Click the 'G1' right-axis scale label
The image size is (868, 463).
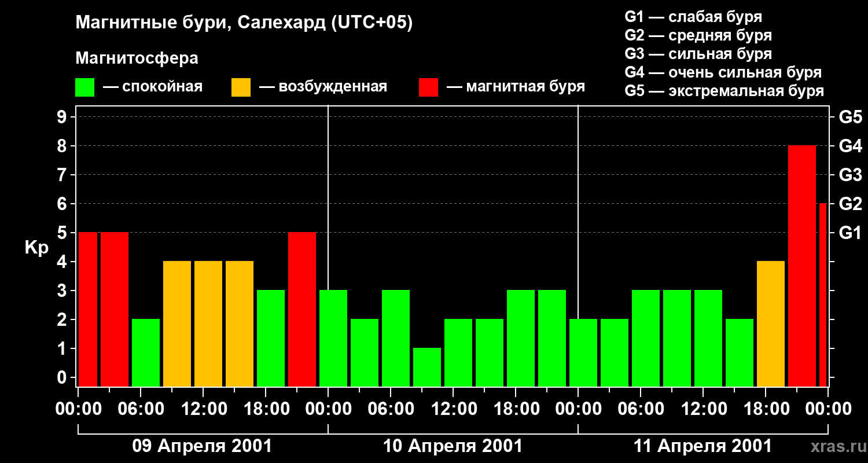(x=850, y=233)
